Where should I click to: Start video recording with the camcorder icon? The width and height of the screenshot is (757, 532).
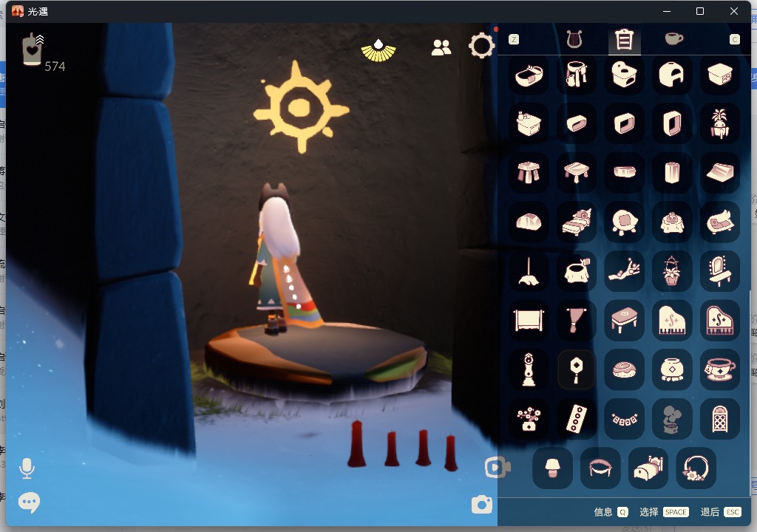[498, 467]
